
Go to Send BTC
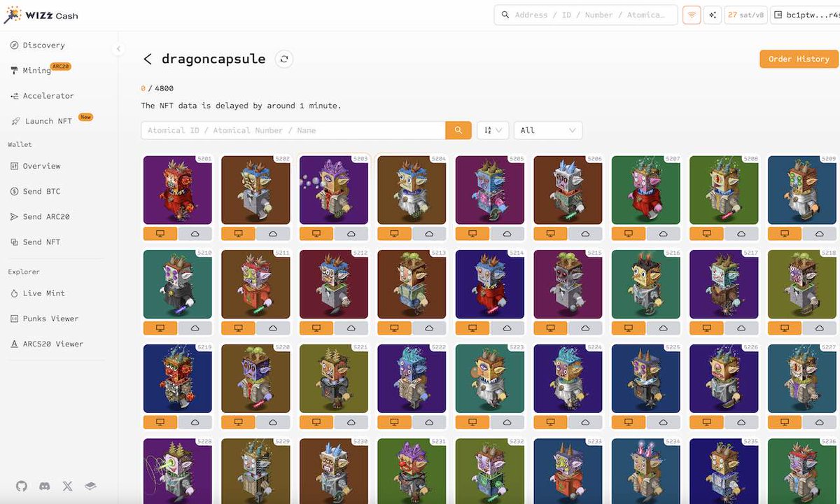(36, 191)
